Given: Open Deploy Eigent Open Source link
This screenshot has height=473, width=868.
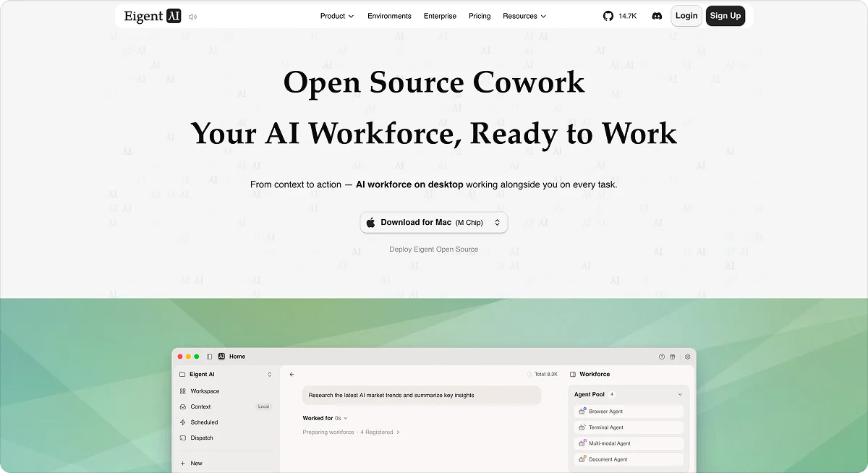Looking at the screenshot, I should pyautogui.click(x=434, y=250).
